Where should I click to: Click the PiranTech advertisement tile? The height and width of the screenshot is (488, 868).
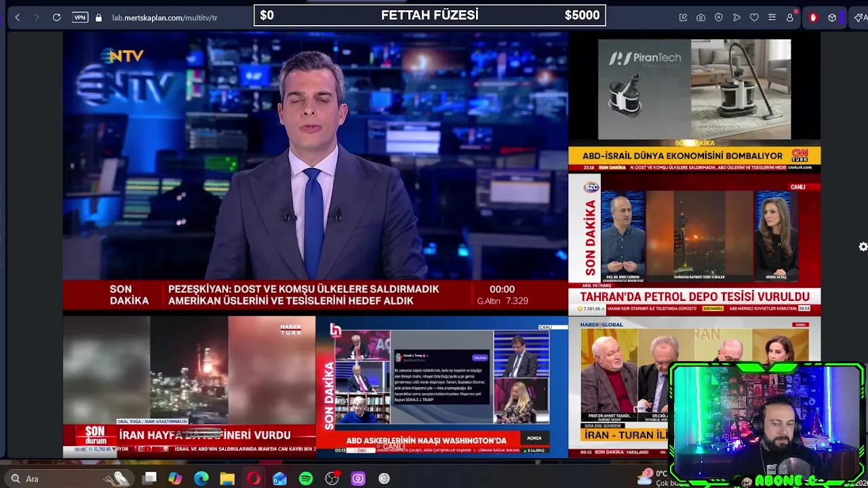694,89
